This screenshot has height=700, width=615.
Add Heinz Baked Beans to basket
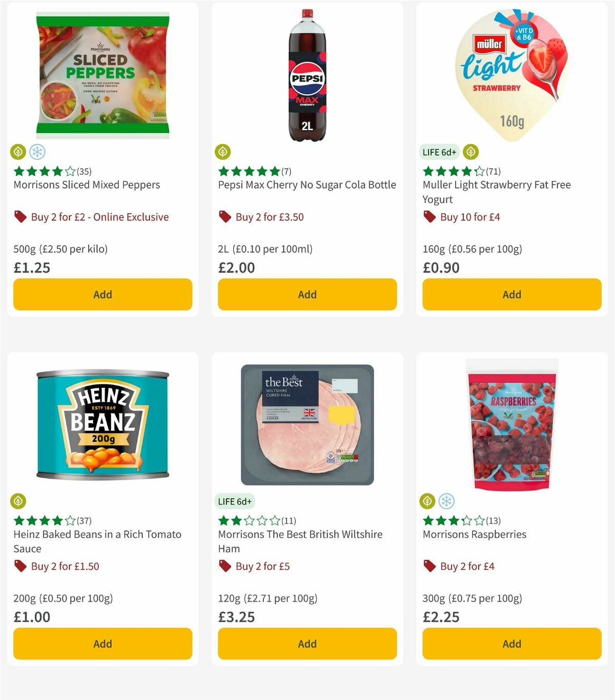click(102, 644)
